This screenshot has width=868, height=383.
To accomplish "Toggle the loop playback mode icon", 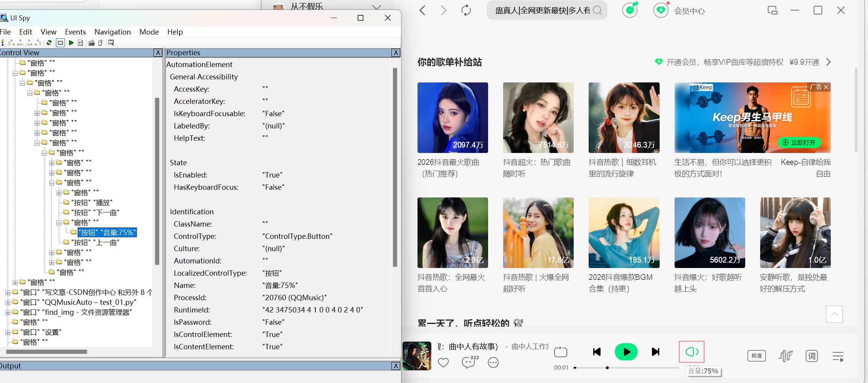I will tap(561, 352).
